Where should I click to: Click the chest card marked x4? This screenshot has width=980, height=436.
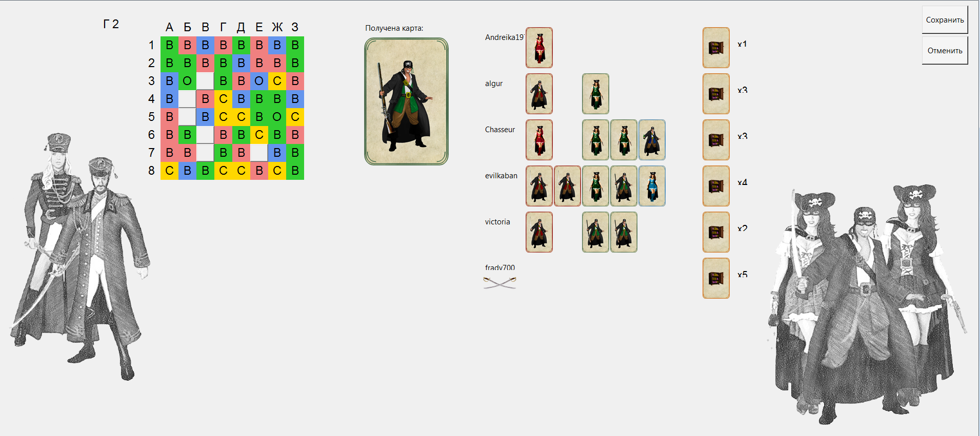716,186
